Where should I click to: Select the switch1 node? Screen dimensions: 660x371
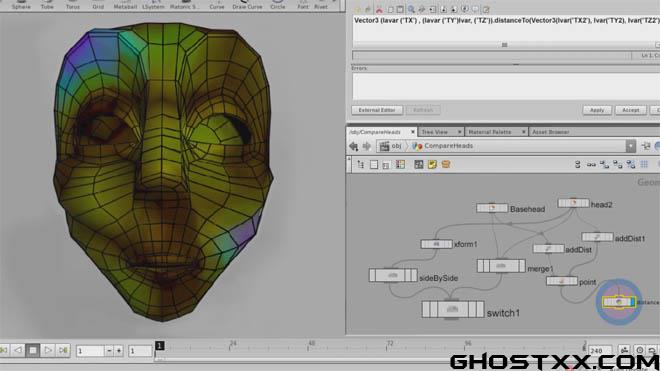click(x=453, y=310)
